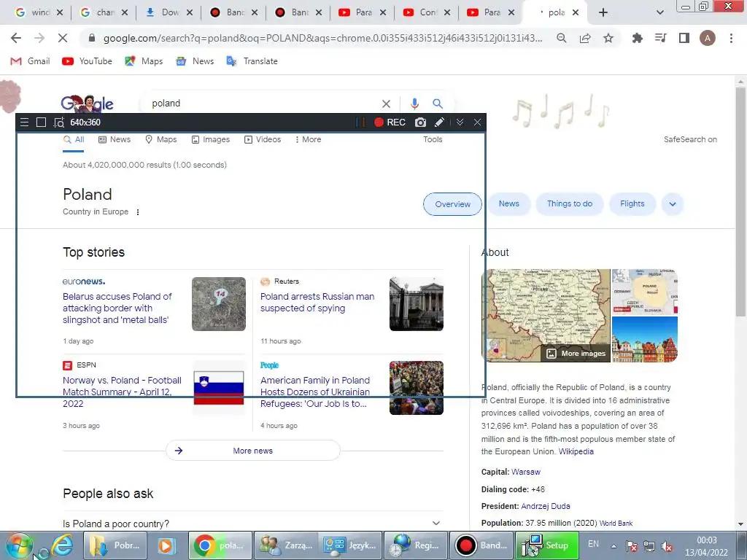Go back to the previous page
Image resolution: width=747 pixels, height=560 pixels.
tap(16, 38)
